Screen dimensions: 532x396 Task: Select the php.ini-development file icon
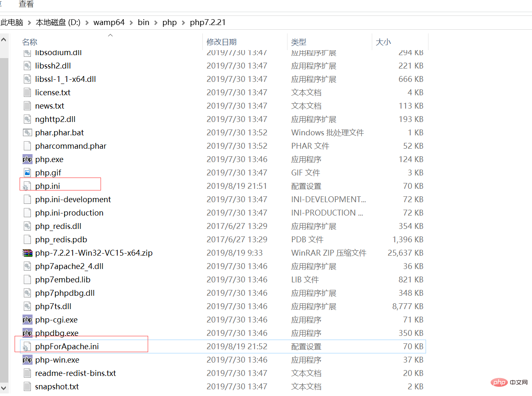pos(28,199)
